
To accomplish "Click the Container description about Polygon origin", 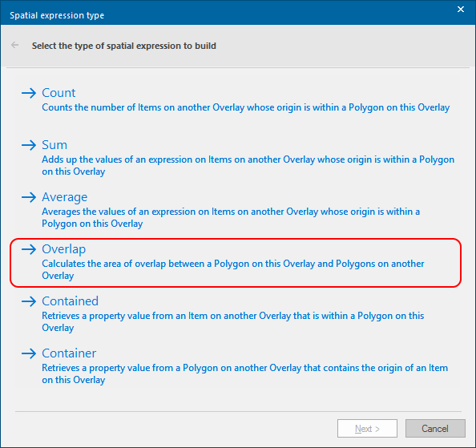I will pyautogui.click(x=244, y=373).
